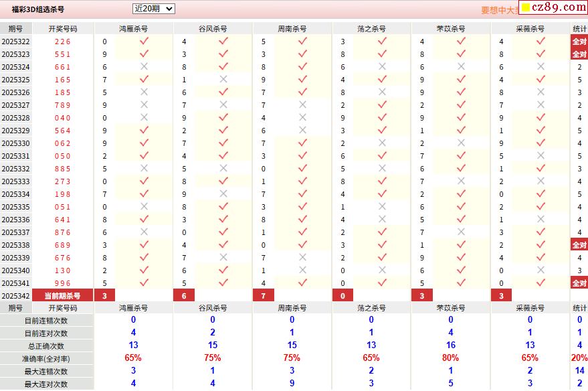Click winning number 789 in row 2025327
The height and width of the screenshot is (391, 588).
tap(63, 105)
